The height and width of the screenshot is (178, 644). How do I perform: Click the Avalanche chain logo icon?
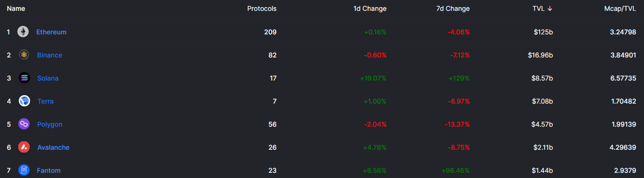pos(24,147)
